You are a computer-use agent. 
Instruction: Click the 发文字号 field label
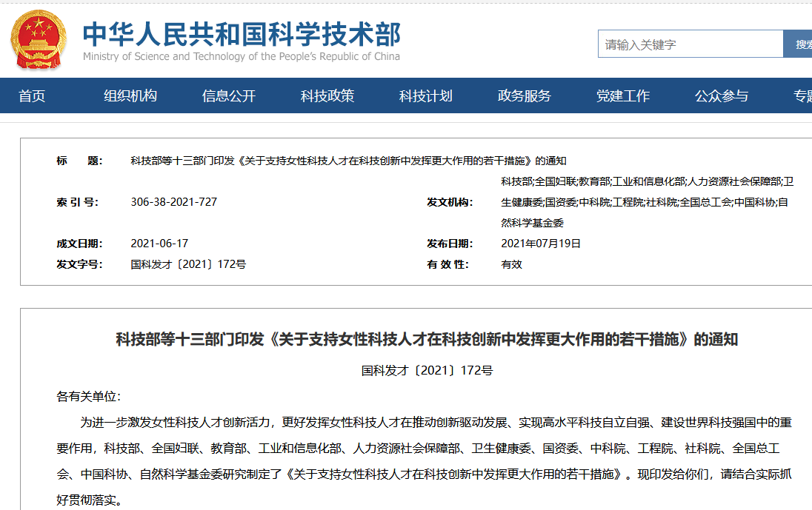click(x=79, y=264)
